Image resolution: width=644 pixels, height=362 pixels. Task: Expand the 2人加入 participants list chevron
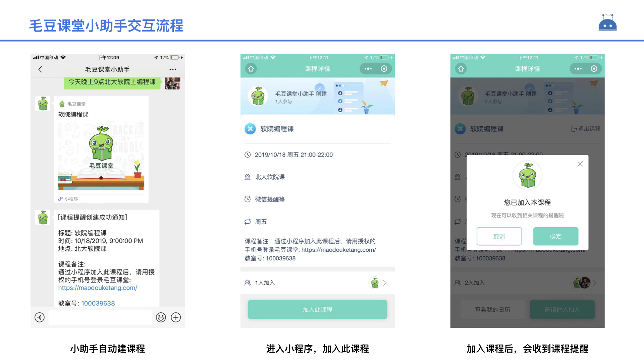[595, 283]
